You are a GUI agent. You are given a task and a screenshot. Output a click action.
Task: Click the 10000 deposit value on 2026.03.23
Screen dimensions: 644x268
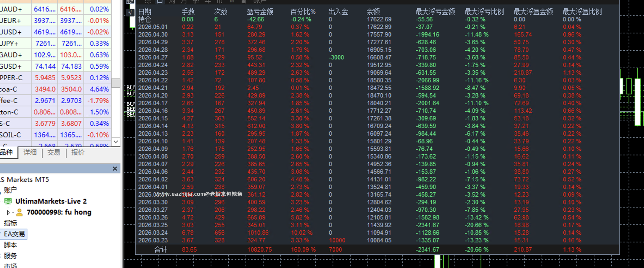click(337, 240)
